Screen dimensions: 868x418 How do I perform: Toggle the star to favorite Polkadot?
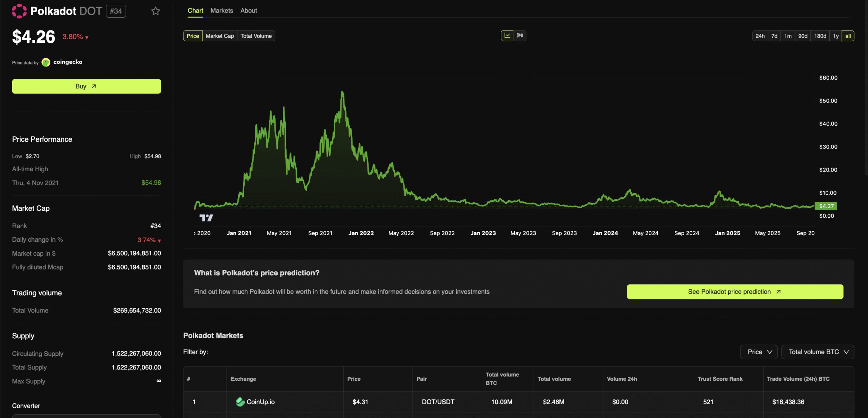click(155, 11)
